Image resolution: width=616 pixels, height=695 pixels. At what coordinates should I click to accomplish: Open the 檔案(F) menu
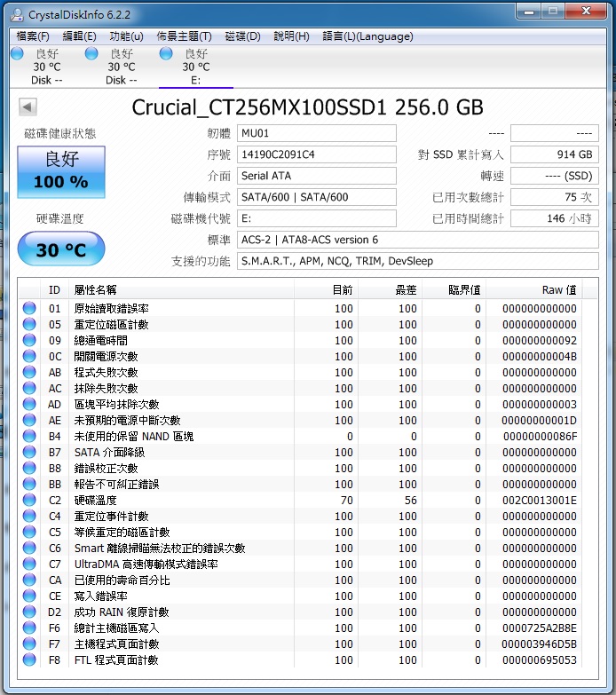coord(33,36)
